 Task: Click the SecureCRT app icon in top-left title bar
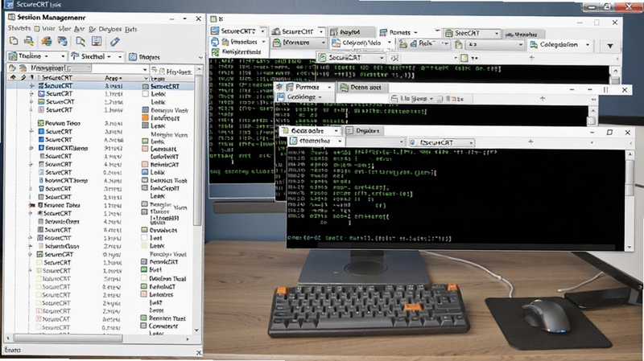click(x=9, y=5)
